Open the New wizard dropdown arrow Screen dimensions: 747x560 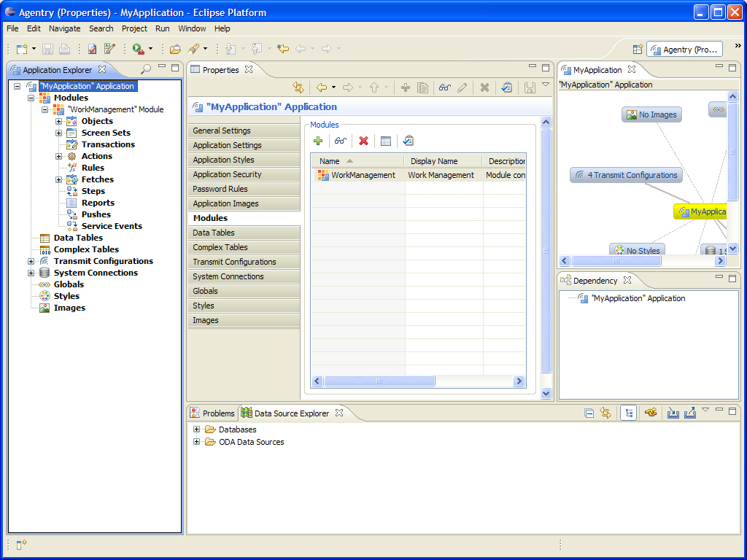tap(34, 49)
